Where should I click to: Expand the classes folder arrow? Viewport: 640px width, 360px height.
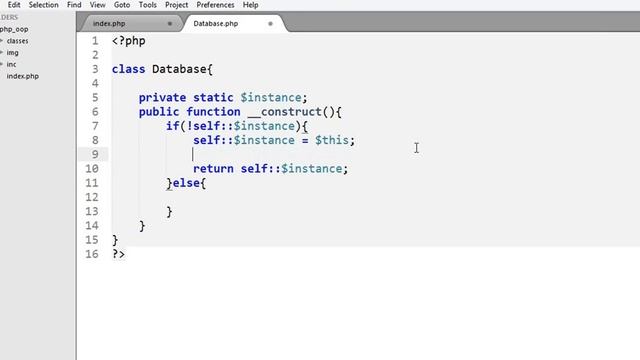point(2,41)
